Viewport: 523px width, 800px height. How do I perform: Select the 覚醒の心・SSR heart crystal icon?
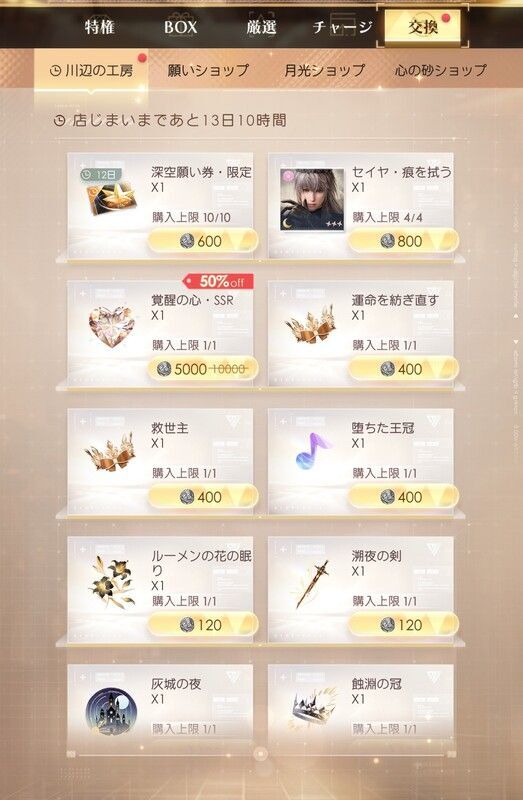(112, 326)
